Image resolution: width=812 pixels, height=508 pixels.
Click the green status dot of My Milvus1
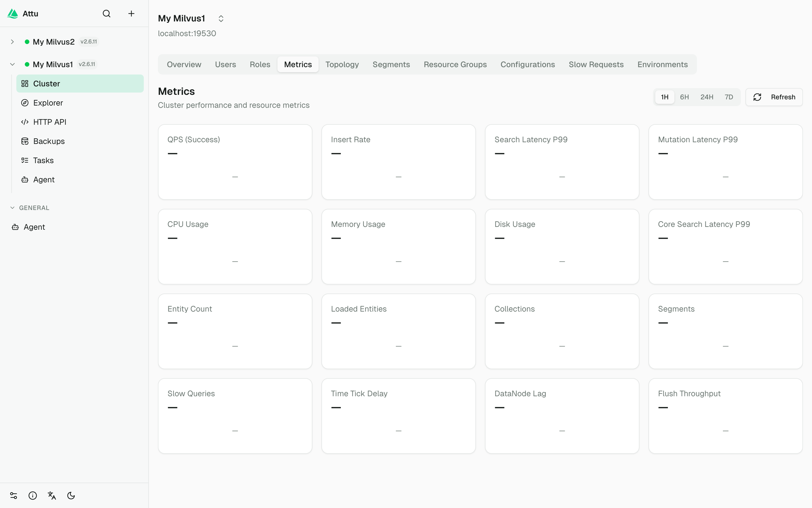[x=27, y=64]
